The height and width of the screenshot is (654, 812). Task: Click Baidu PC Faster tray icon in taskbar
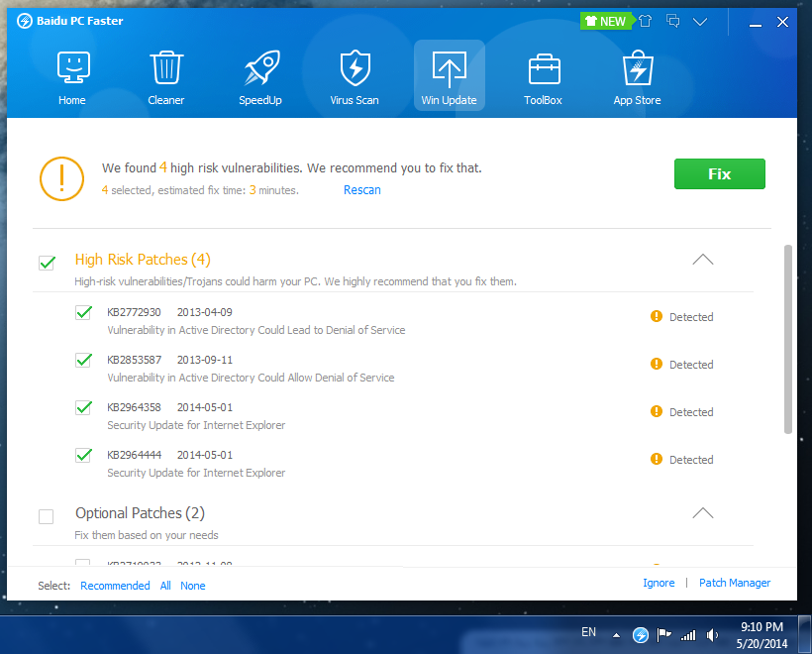coord(641,635)
